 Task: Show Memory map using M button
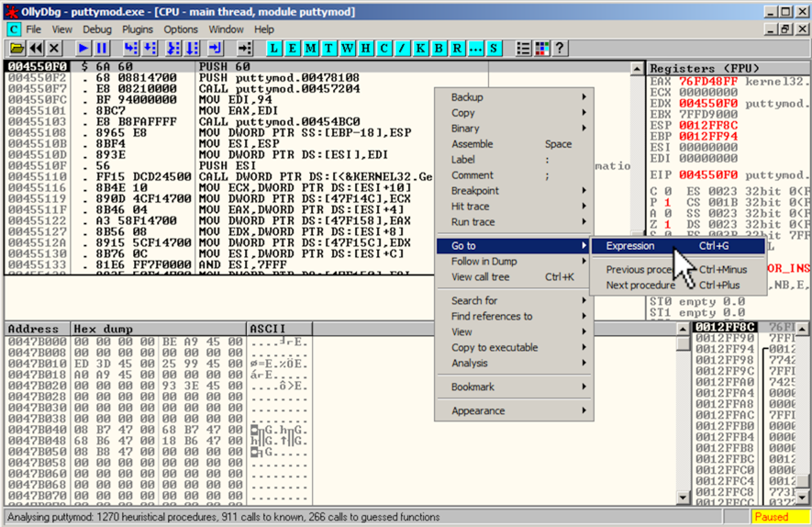[310, 48]
